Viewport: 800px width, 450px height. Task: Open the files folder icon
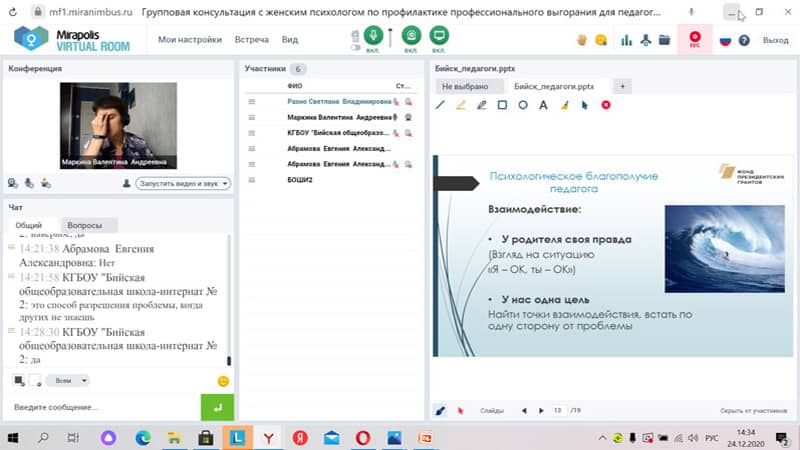point(664,40)
